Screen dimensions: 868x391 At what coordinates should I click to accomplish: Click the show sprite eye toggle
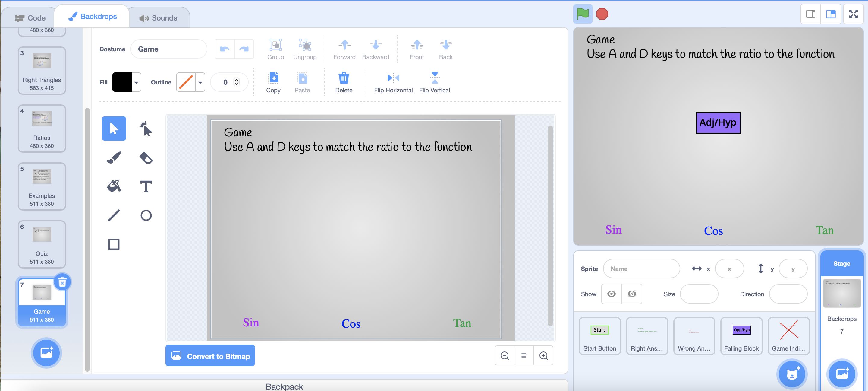pyautogui.click(x=611, y=293)
